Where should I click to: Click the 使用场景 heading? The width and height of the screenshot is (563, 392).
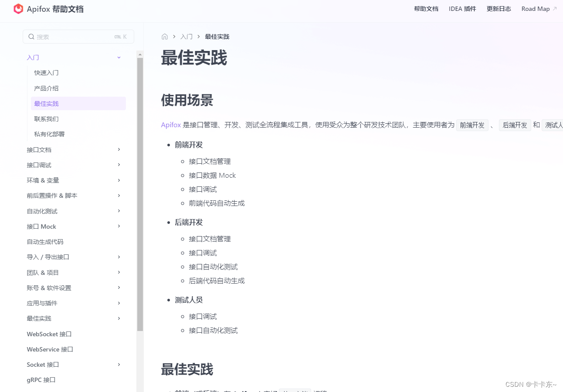click(x=187, y=100)
